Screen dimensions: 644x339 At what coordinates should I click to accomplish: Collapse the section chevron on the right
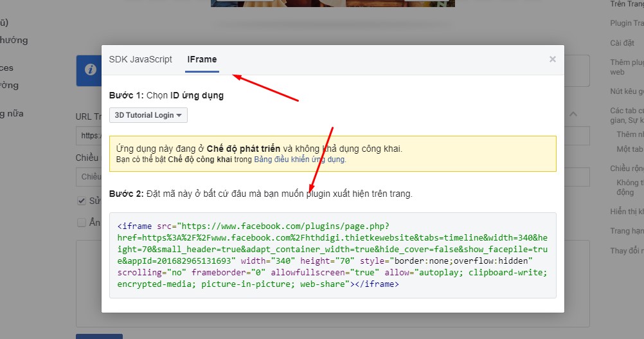[x=573, y=114]
